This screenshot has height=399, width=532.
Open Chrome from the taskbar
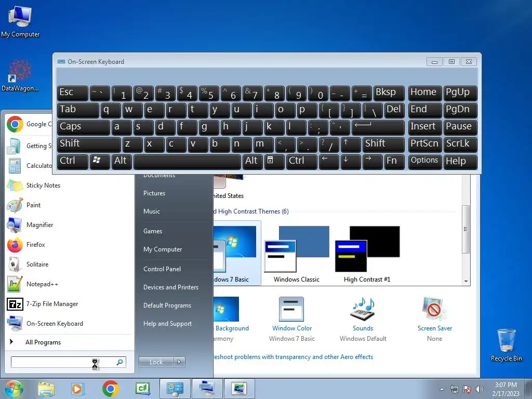(110, 389)
